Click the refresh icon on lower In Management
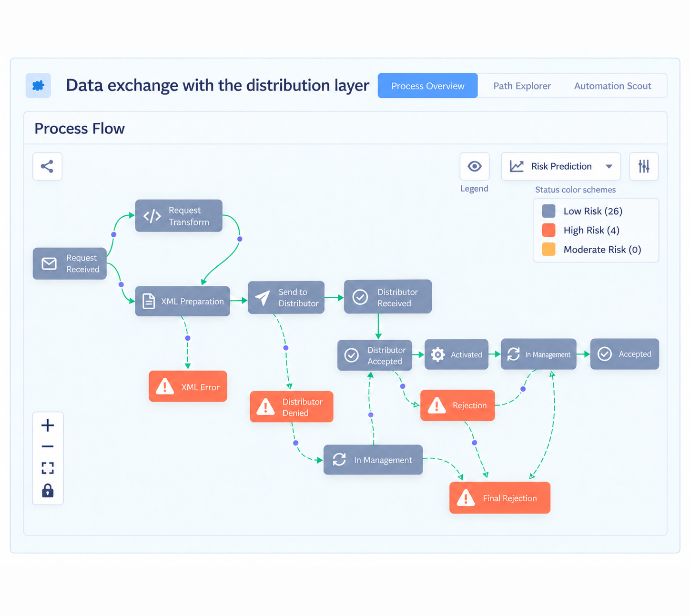 pos(339,459)
